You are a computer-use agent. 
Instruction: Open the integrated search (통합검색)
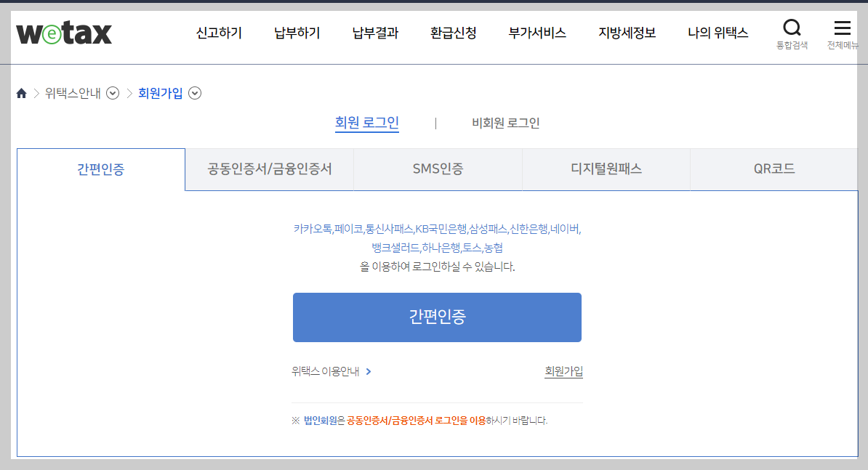coord(792,28)
